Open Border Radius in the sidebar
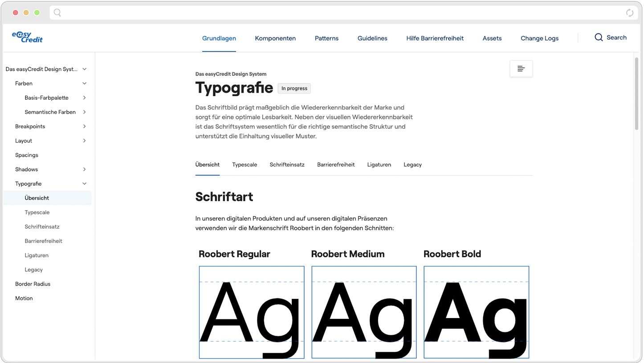The image size is (644, 363). pyautogui.click(x=33, y=284)
